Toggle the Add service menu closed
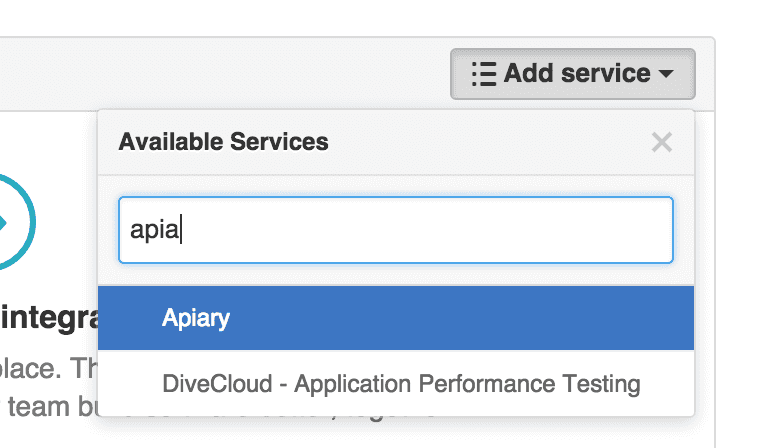The height and width of the screenshot is (448, 784). pos(572,74)
